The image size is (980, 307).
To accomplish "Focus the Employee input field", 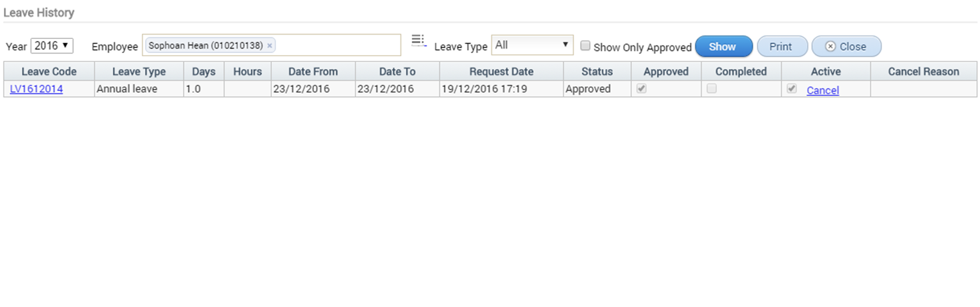I will (x=339, y=45).
